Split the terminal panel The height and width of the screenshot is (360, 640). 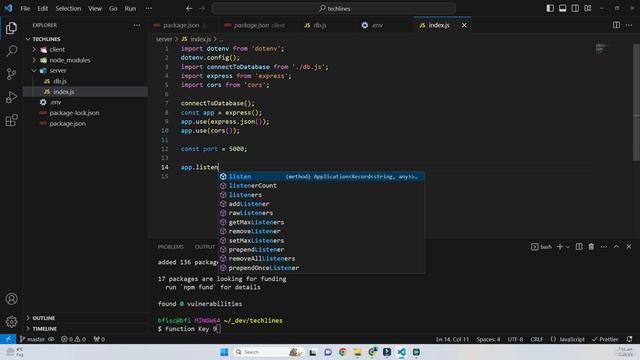579,247
